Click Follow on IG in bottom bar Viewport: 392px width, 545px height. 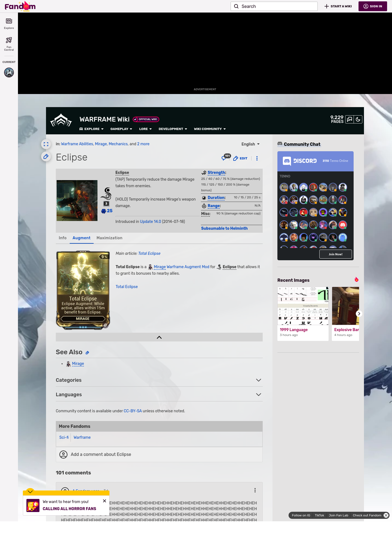(x=301, y=515)
